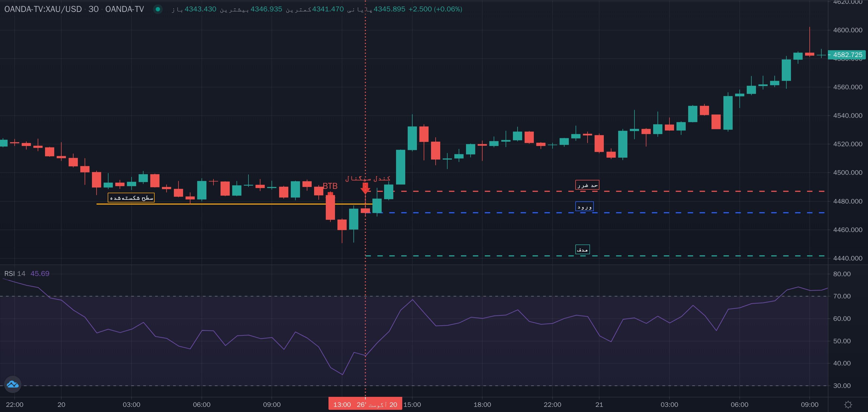Screen dimensions: 868x412
Task: Select the red signal candle arrow marker
Action: [x=365, y=188]
